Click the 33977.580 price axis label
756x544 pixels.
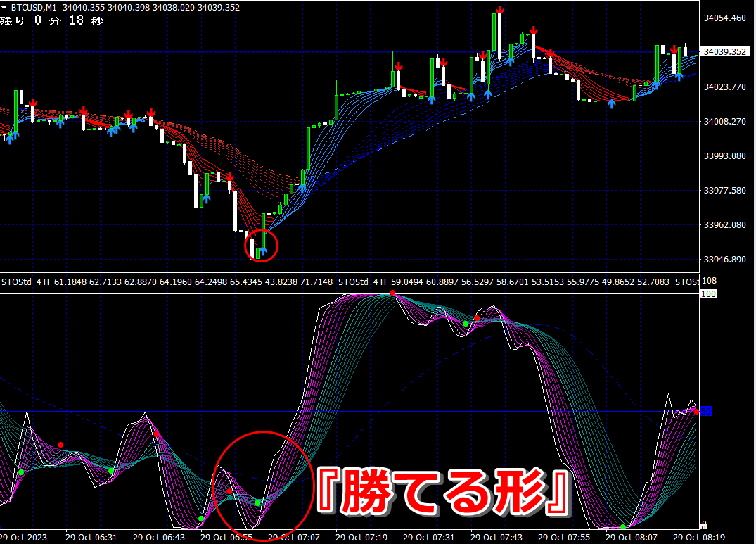(724, 190)
